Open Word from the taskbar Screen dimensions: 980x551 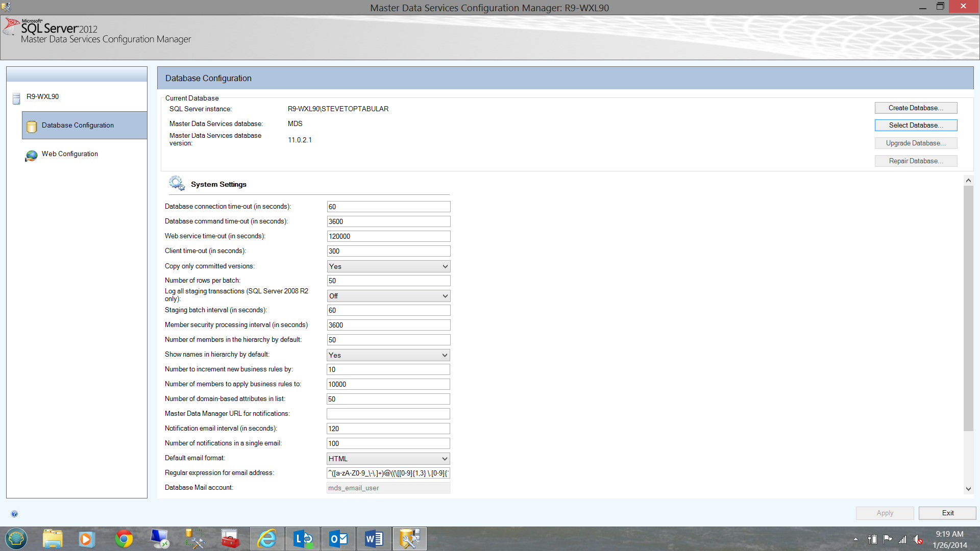tap(374, 539)
